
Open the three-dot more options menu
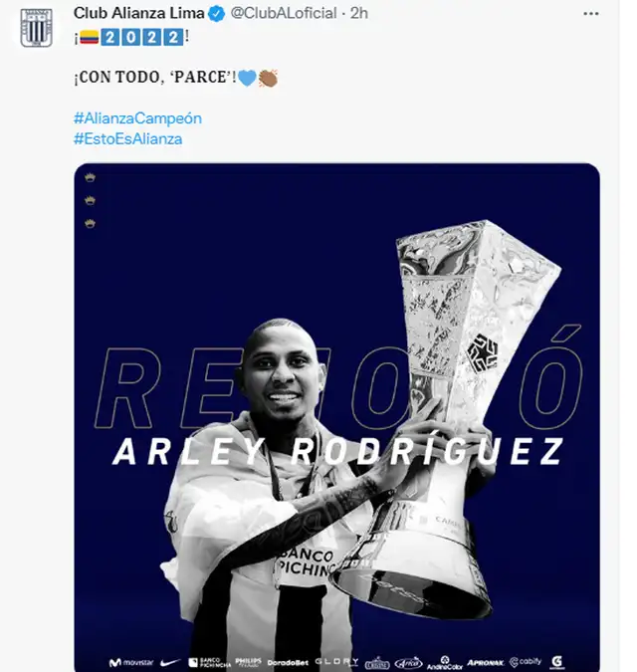pyautogui.click(x=591, y=14)
